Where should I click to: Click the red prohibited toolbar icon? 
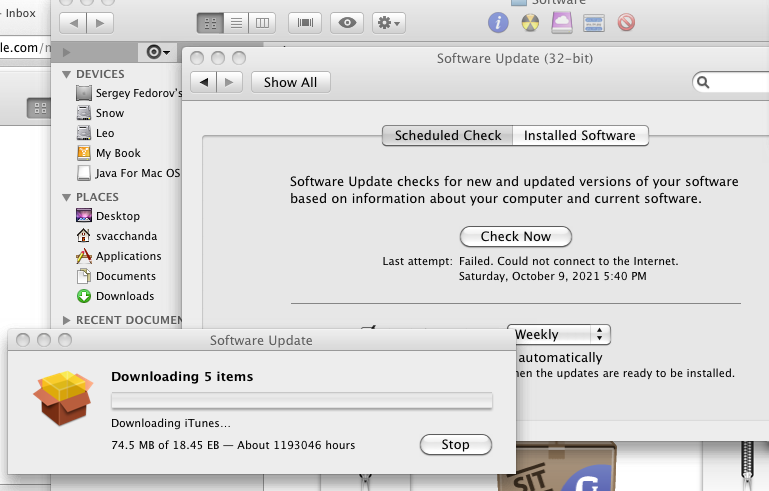626,22
